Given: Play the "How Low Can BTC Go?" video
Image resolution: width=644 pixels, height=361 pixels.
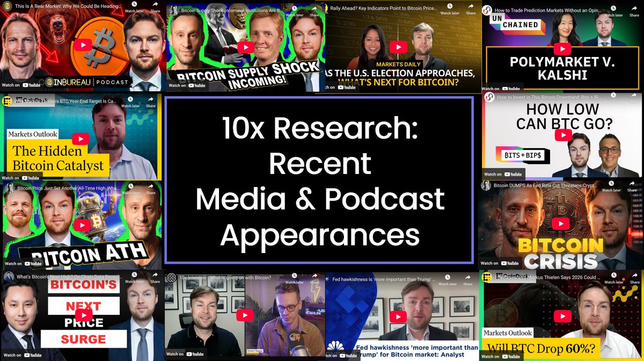Looking at the screenshot, I should [x=562, y=135].
